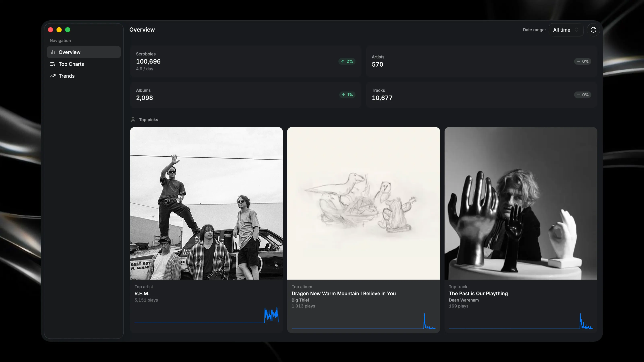Click the Top picks section heading
This screenshot has height=362, width=644.
point(149,120)
